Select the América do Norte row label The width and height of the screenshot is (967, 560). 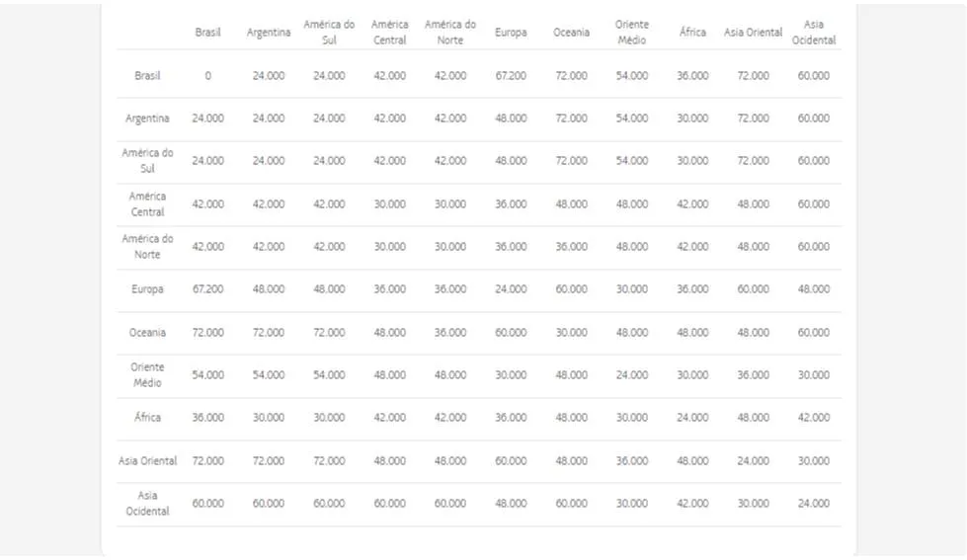[147, 247]
